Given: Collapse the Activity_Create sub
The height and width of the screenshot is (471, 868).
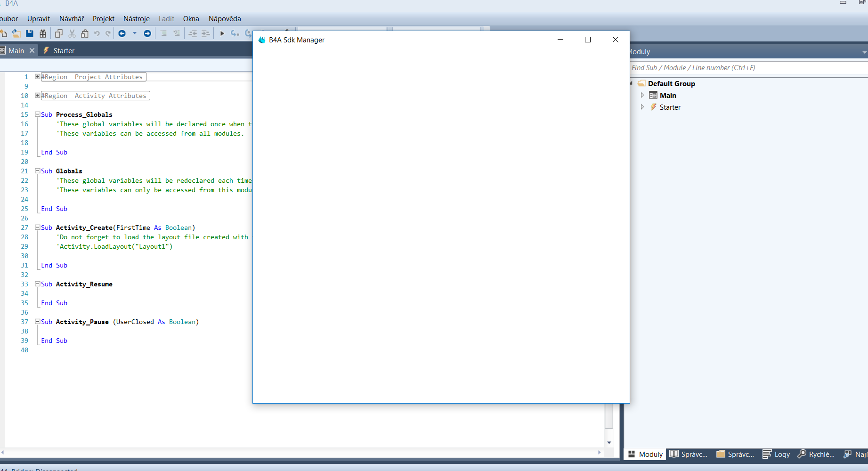Looking at the screenshot, I should tap(38, 227).
